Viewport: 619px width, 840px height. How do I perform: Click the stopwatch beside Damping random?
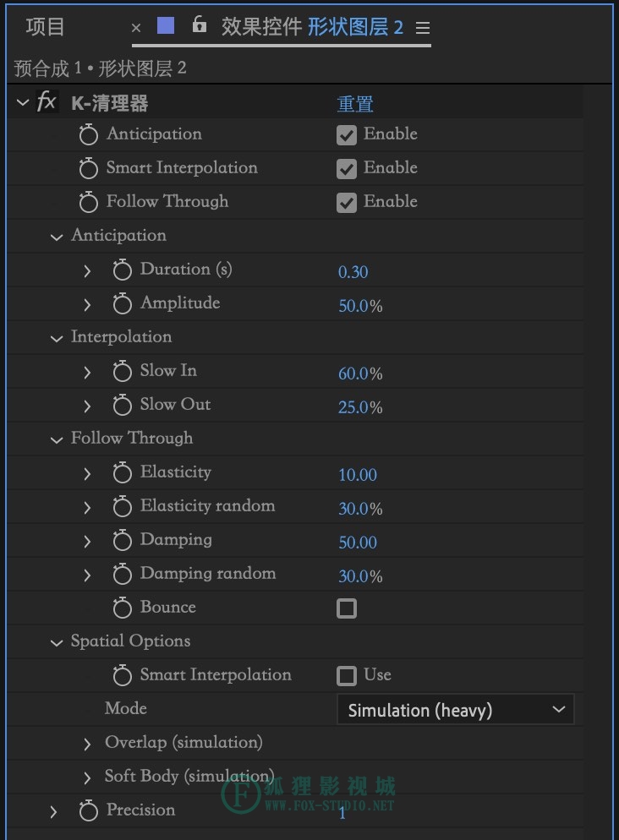pyautogui.click(x=122, y=574)
